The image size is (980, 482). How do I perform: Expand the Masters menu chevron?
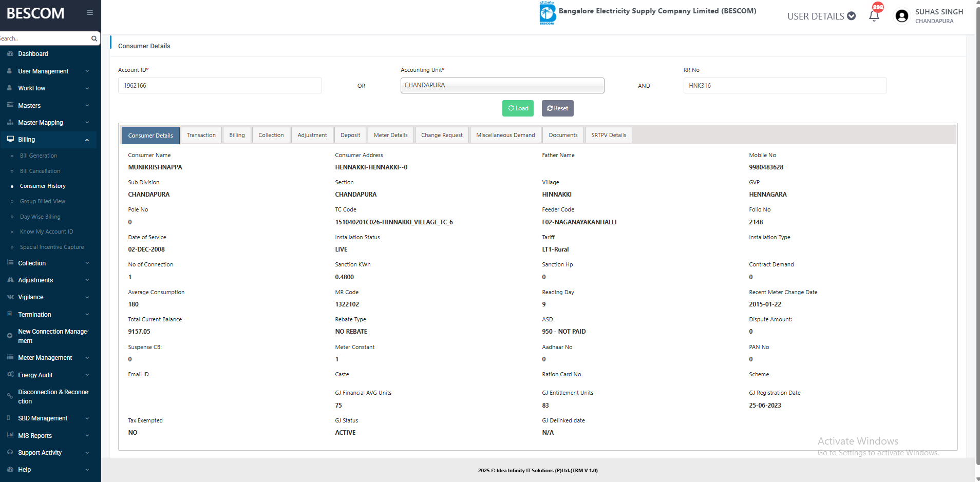click(87, 106)
